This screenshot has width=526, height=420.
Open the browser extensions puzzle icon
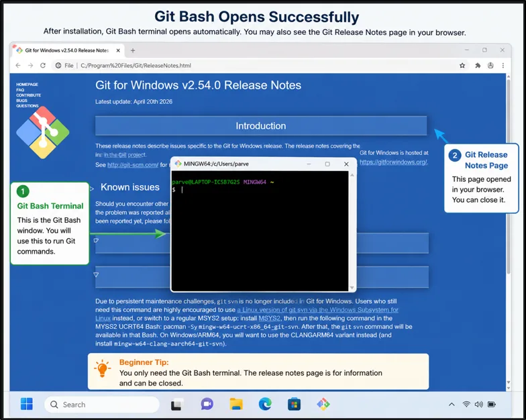(x=478, y=66)
